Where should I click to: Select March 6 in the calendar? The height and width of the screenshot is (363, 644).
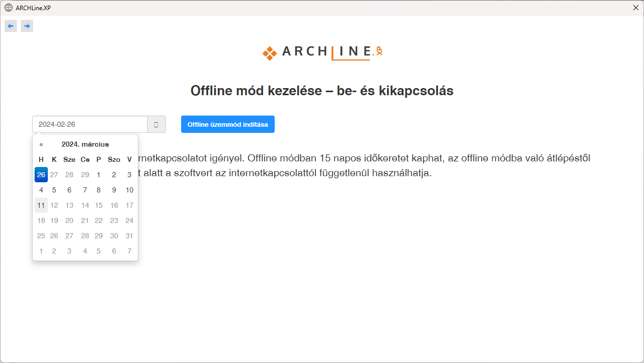pyautogui.click(x=69, y=190)
